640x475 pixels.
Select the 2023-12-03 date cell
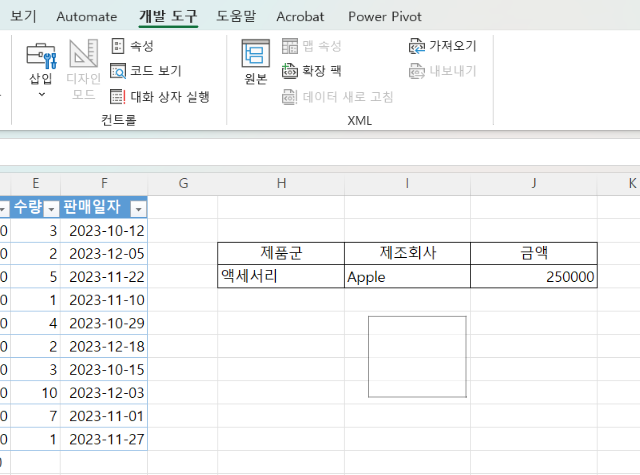tap(104, 393)
